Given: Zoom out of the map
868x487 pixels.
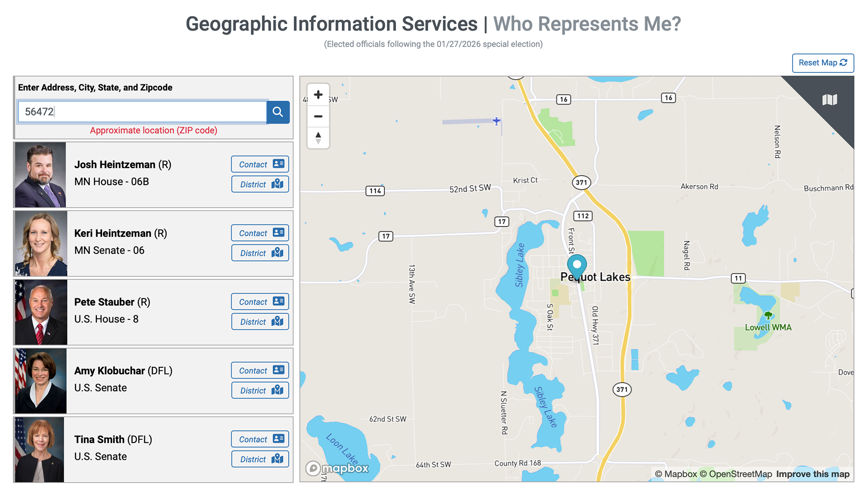Looking at the screenshot, I should point(318,117).
